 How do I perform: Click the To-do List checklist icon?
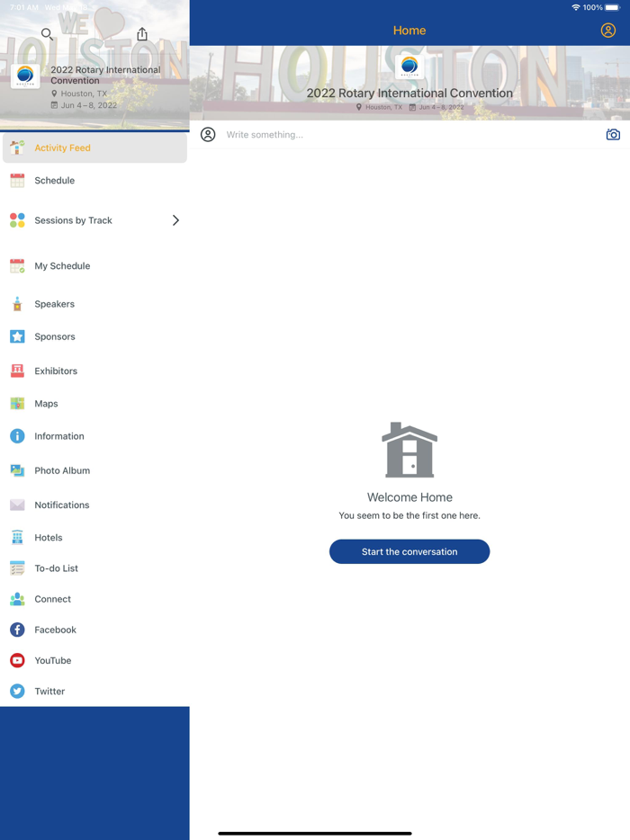coord(17,567)
